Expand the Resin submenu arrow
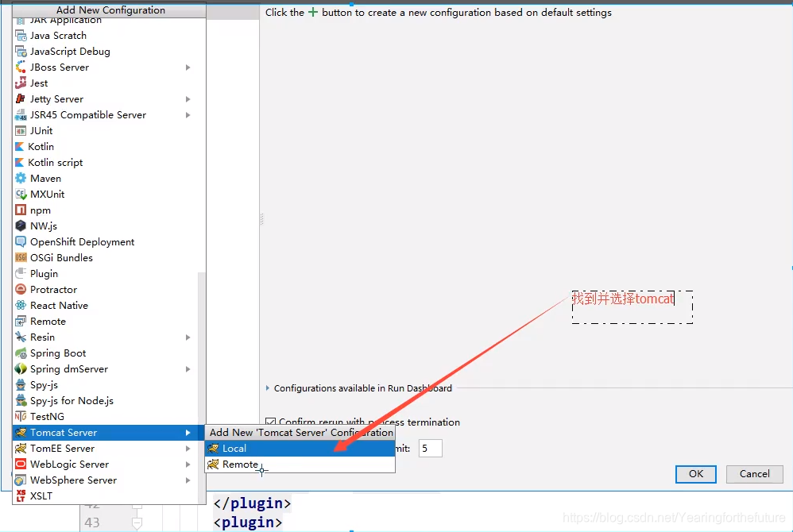 (188, 337)
